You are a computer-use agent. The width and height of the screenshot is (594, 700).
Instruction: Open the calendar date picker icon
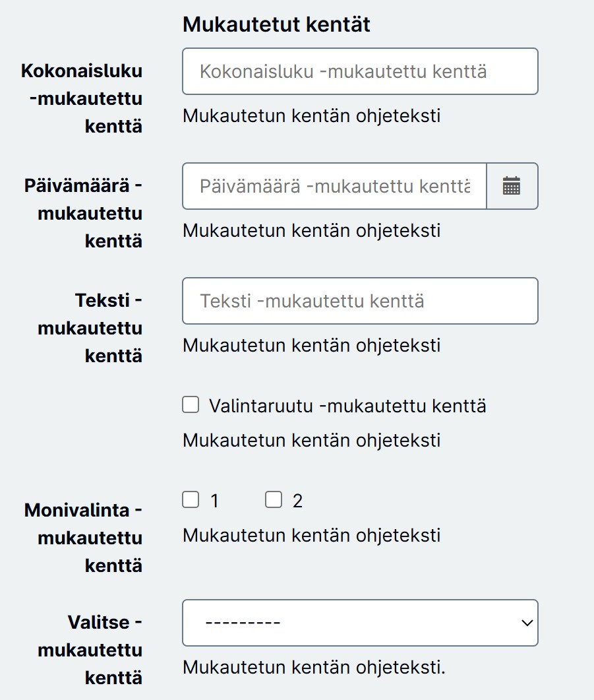coord(512,186)
